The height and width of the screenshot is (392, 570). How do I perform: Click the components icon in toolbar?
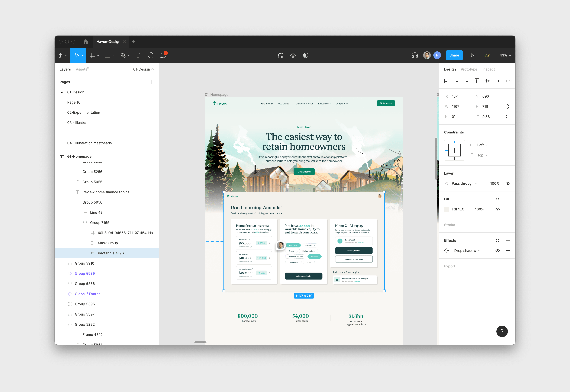tap(293, 55)
